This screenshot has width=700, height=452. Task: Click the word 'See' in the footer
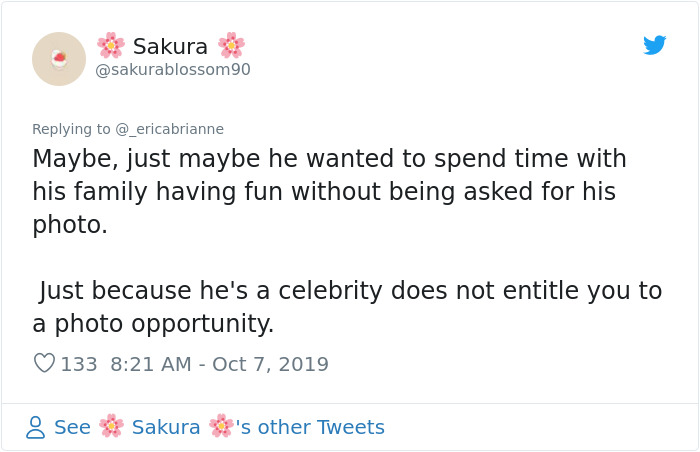[x=72, y=427]
